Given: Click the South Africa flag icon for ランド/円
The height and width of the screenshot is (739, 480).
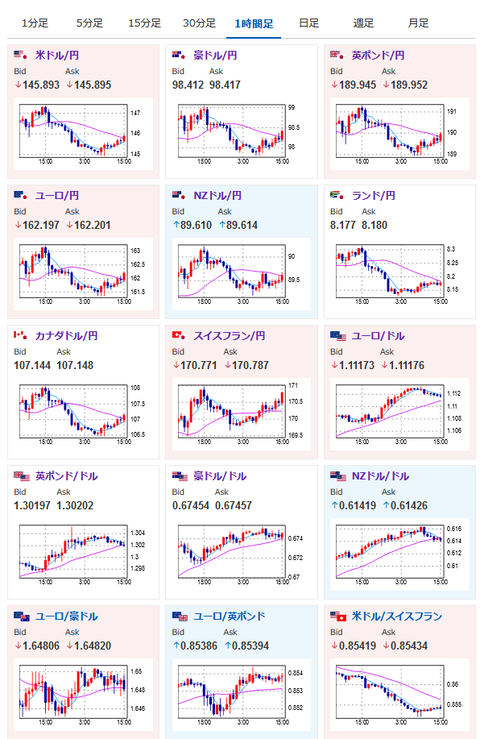Looking at the screenshot, I should (x=337, y=195).
